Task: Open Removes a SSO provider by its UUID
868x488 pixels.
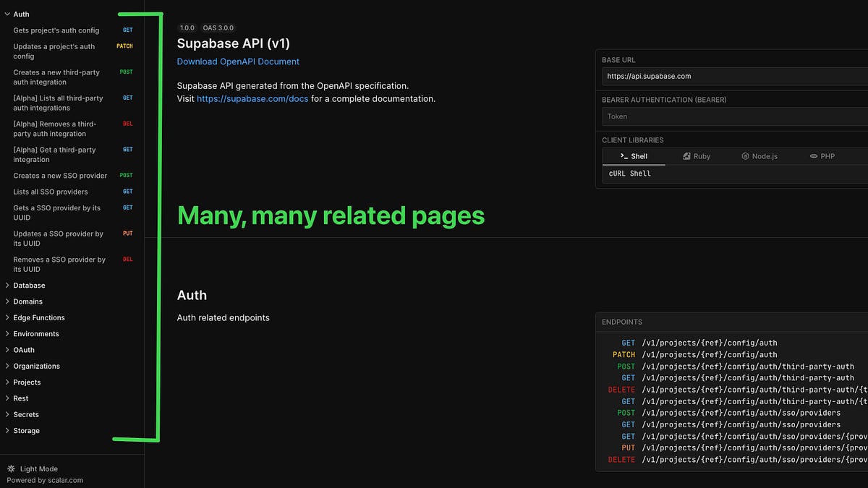Action: coord(59,265)
